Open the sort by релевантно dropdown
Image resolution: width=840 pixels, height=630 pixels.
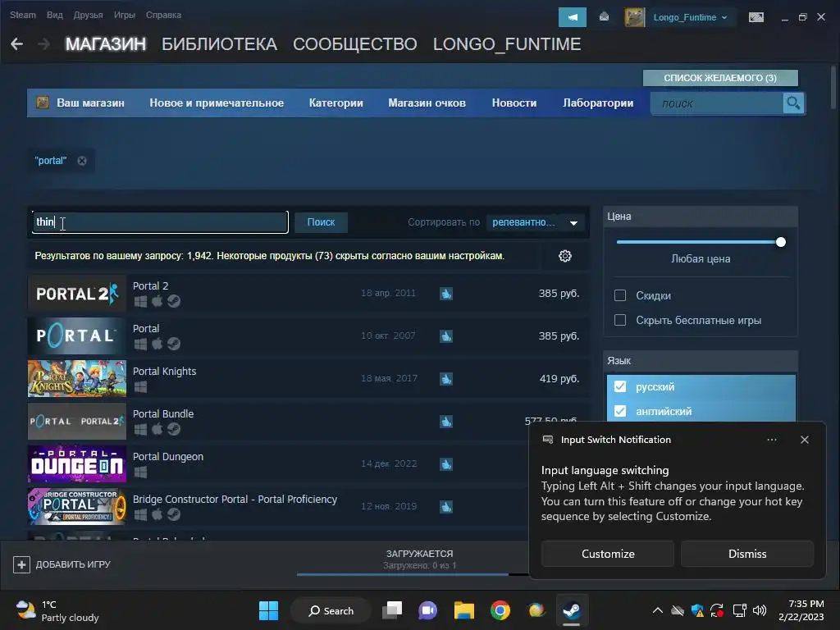pos(535,222)
